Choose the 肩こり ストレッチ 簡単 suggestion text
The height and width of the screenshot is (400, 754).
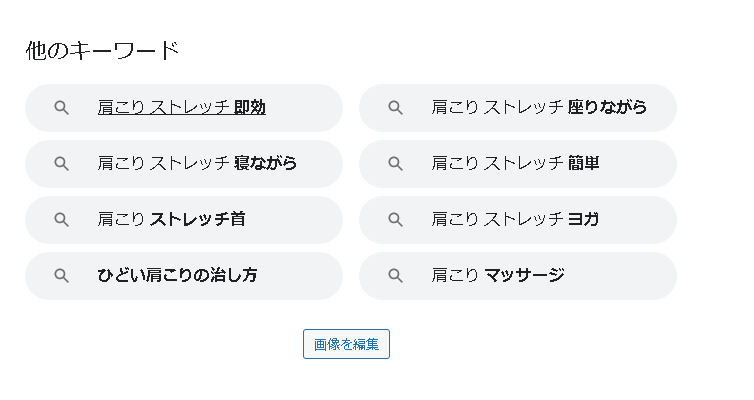[x=515, y=163]
